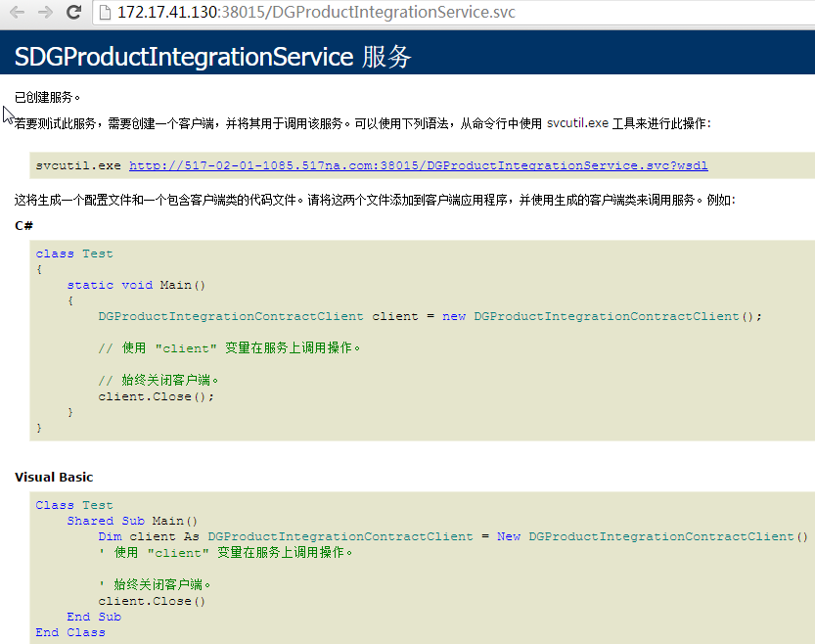This screenshot has height=644, width=815.
Task: Click 'client.Close()' in the VB sample
Action: click(152, 601)
